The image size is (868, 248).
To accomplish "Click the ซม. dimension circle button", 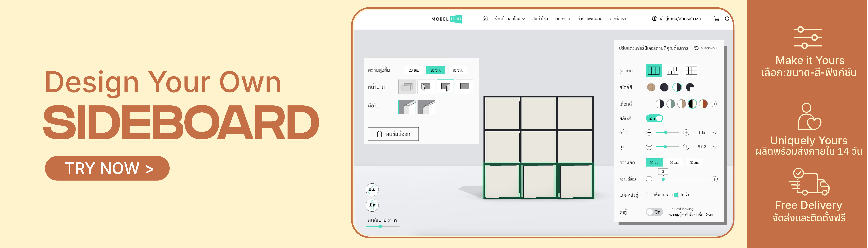I will point(372,189).
